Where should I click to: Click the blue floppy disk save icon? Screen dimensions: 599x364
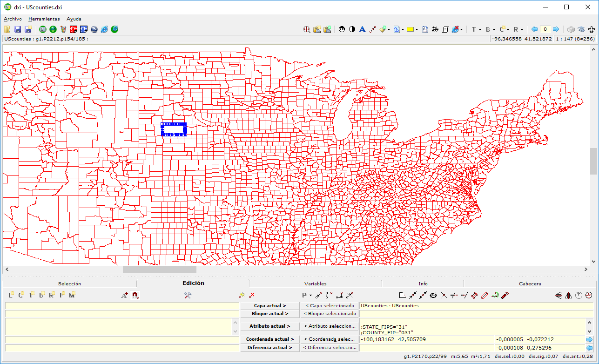[x=18, y=29]
